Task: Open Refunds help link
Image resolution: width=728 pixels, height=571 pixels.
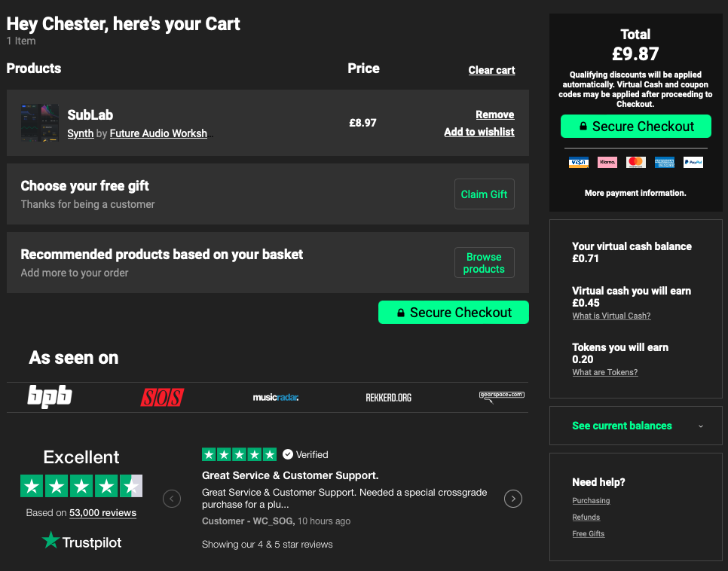Action: coord(586,518)
